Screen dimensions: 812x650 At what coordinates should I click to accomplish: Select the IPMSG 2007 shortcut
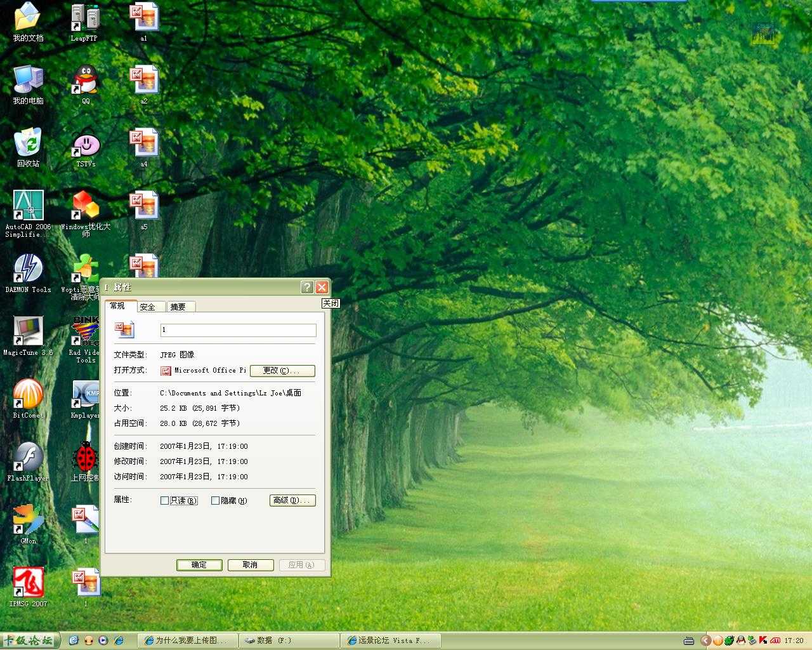pyautogui.click(x=28, y=587)
